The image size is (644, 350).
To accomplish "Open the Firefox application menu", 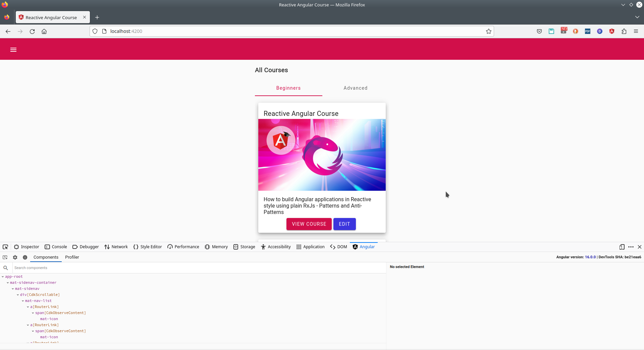I will tap(636, 31).
